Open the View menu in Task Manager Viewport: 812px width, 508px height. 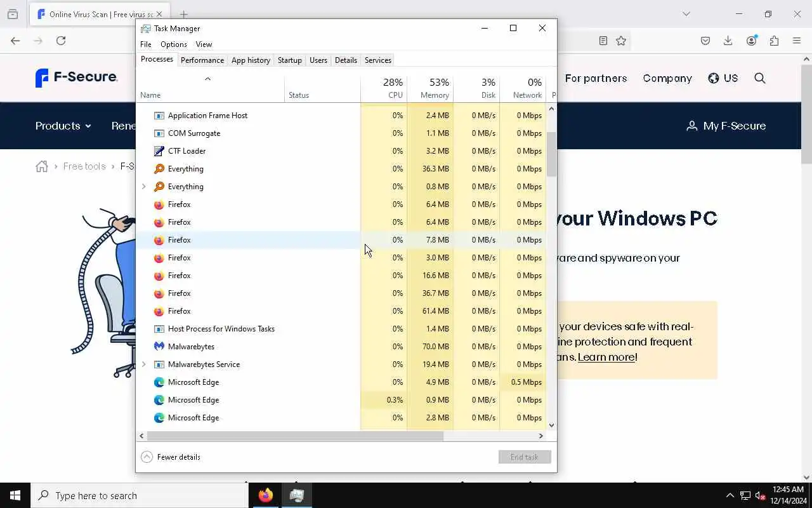pyautogui.click(x=204, y=44)
